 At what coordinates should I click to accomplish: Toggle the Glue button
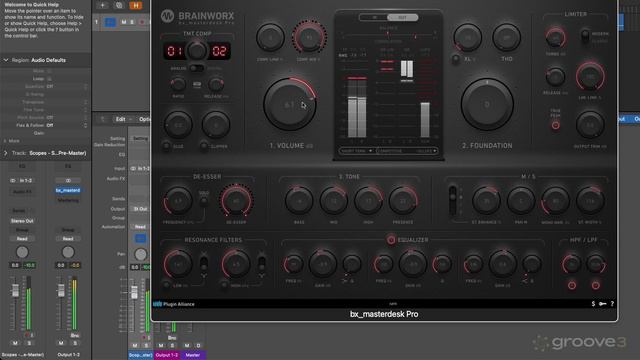166,146
